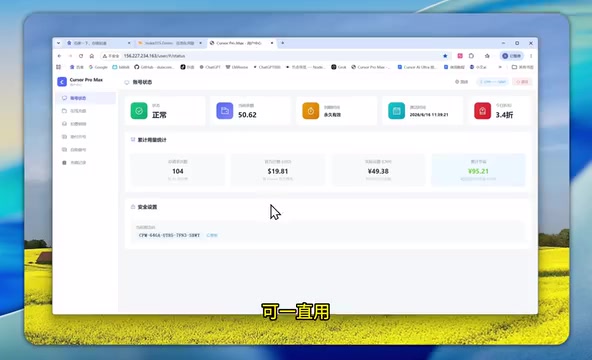Click the 安全设置 section heading
This screenshot has height=360, width=592.
[147, 207]
